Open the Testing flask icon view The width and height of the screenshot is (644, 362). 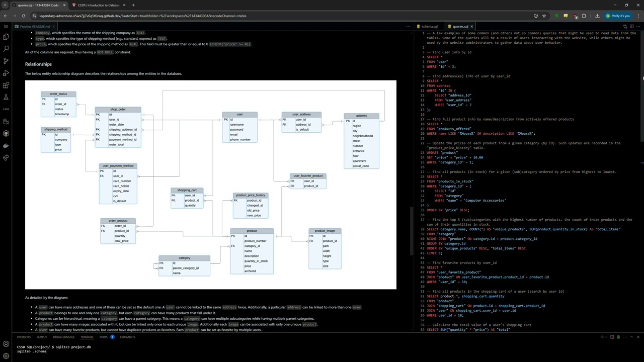click(x=6, y=97)
